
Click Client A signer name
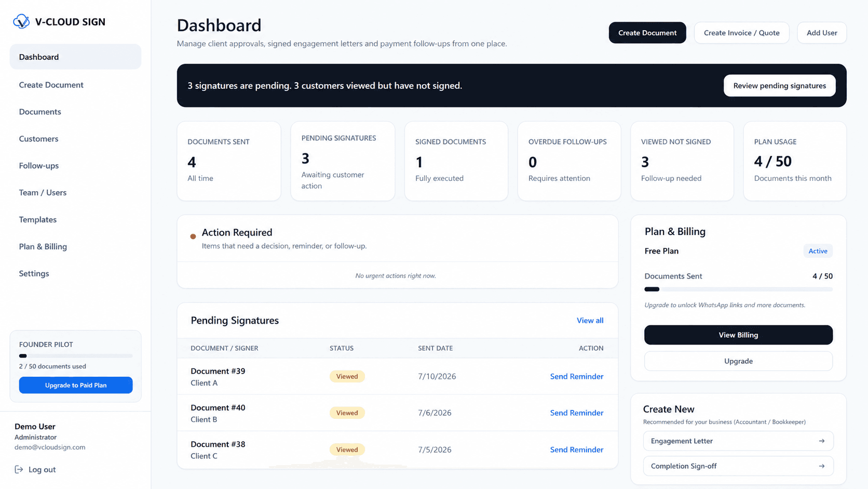(x=204, y=383)
